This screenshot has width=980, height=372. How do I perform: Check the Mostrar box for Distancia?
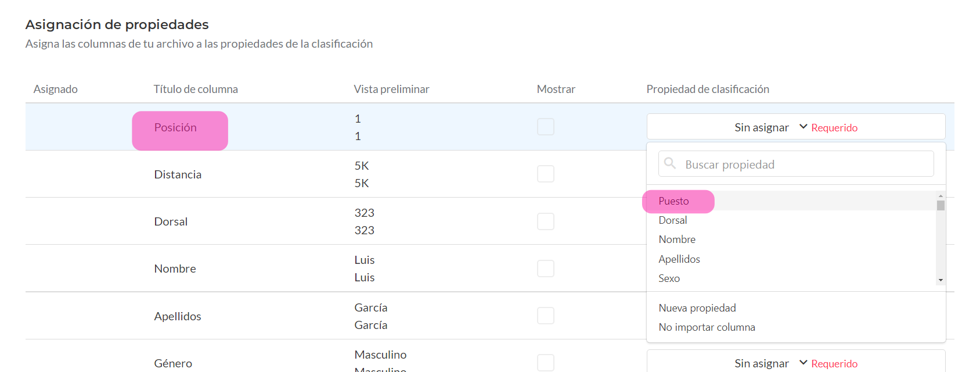pos(545,174)
